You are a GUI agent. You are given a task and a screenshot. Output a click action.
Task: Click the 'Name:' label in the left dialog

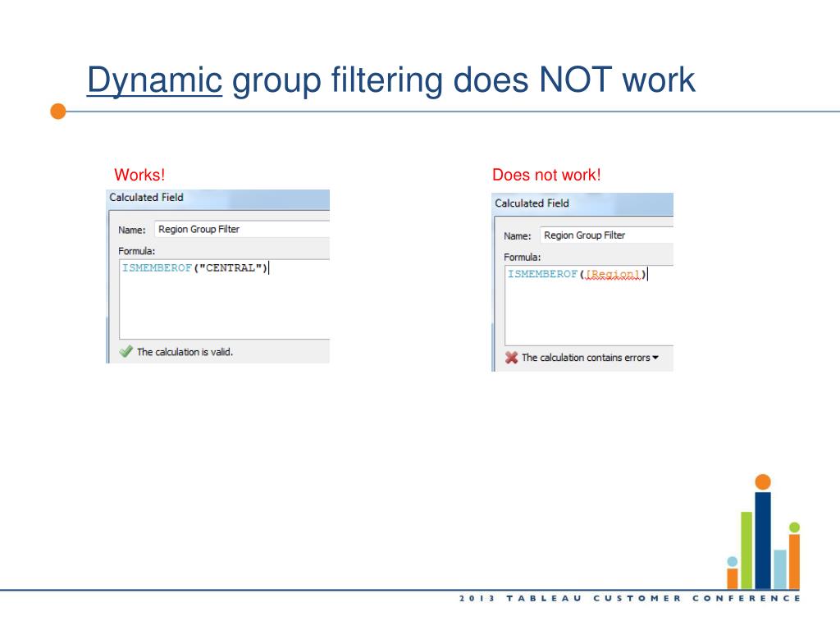(x=132, y=230)
